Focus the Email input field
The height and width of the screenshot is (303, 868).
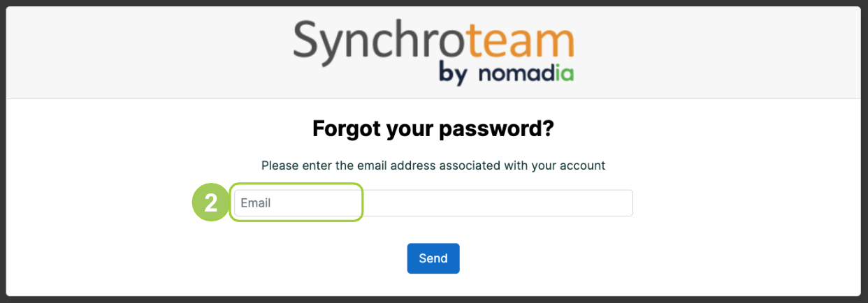433,203
